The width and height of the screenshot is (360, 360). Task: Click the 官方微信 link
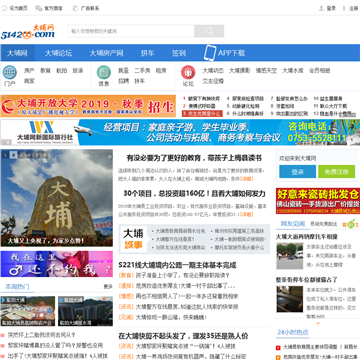click(53, 8)
